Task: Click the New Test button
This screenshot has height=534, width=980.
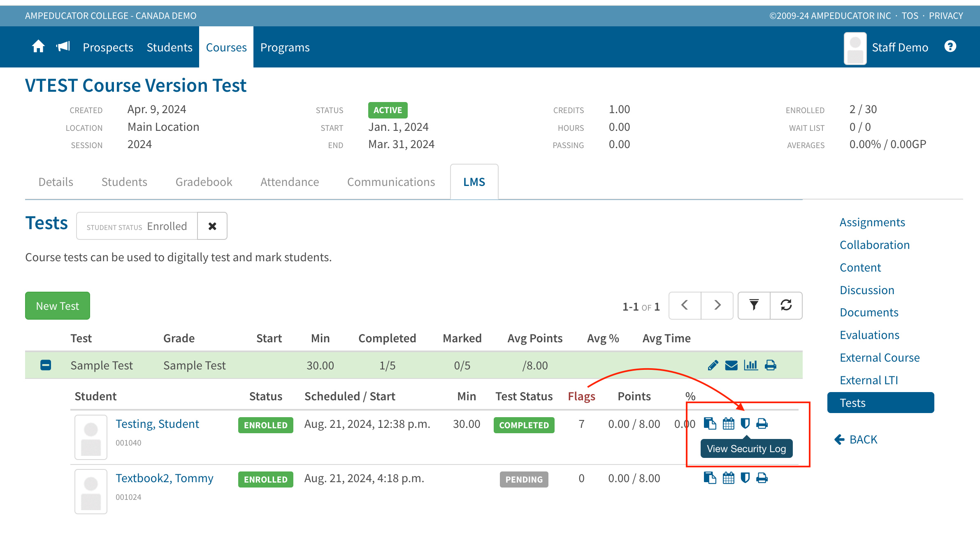Action: point(58,306)
